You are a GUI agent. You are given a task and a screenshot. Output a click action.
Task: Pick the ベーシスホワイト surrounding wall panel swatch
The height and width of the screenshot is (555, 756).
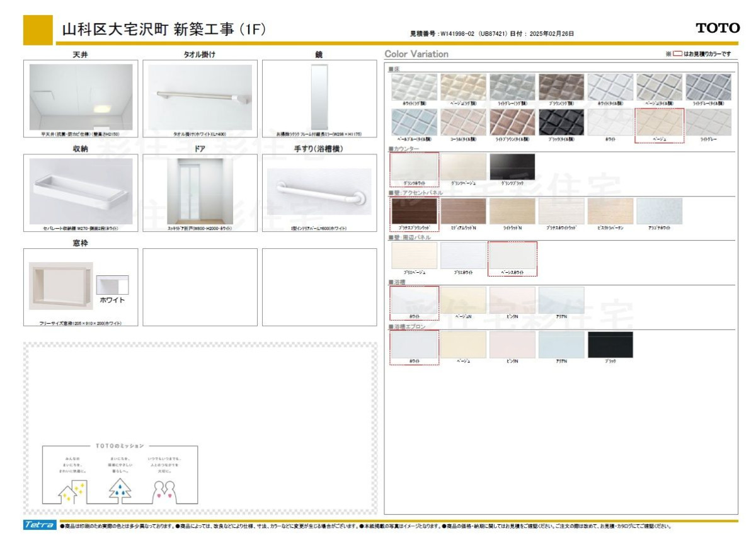(512, 256)
